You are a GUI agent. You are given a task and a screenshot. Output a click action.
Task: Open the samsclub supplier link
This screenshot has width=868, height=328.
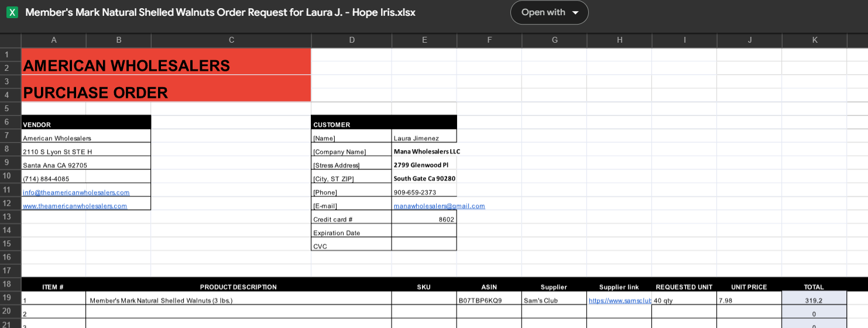(x=620, y=301)
